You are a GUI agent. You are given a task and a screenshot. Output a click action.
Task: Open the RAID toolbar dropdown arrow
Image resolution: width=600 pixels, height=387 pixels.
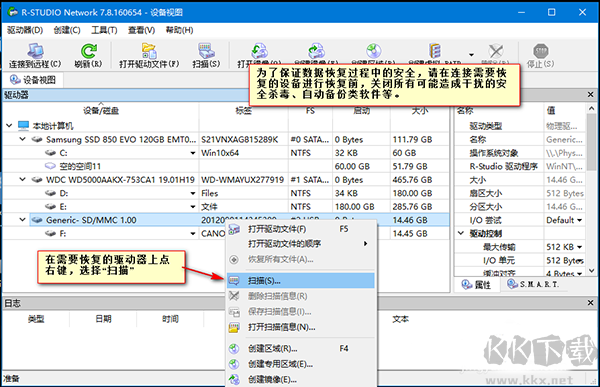(x=471, y=54)
